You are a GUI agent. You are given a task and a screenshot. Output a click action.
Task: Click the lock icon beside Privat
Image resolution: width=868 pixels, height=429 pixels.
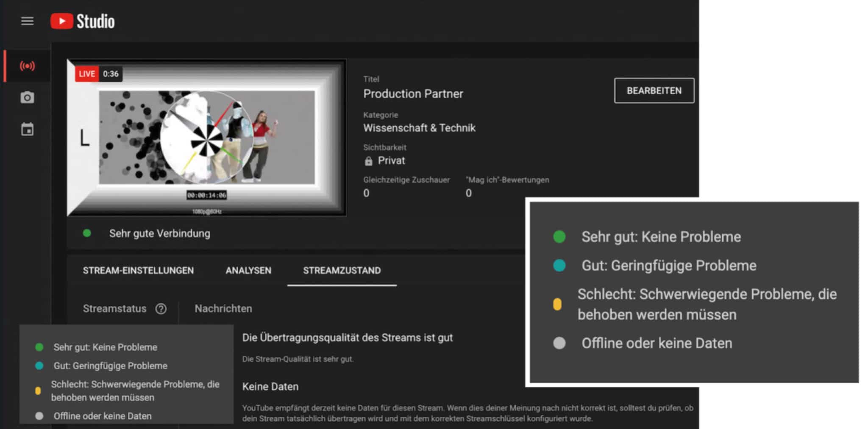tap(368, 161)
